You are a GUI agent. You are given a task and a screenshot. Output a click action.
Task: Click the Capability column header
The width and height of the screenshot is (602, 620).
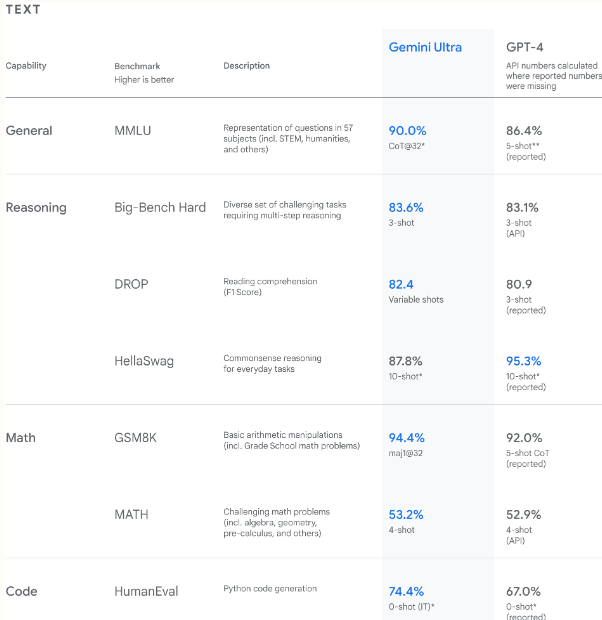(26, 66)
